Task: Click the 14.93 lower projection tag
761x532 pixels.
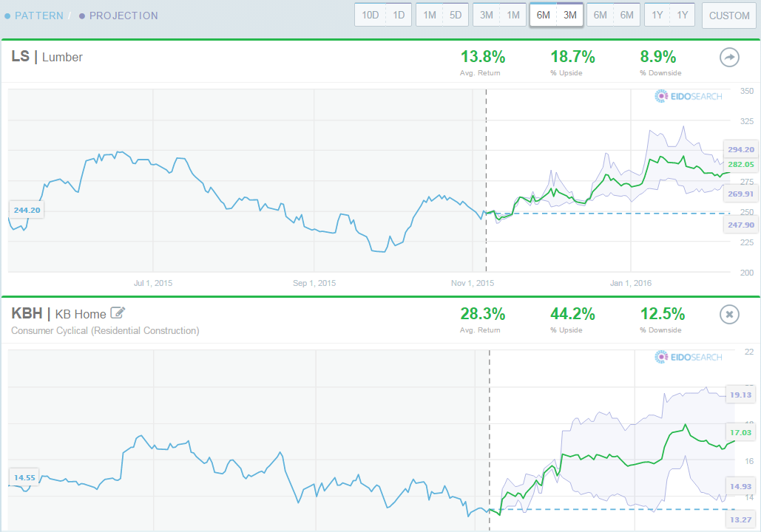Action: click(740, 486)
